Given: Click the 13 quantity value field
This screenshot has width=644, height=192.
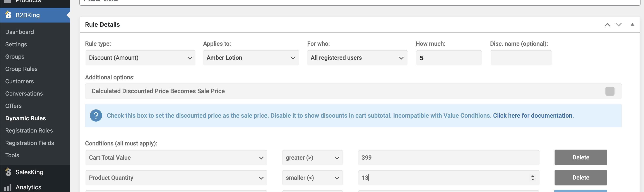Looking at the screenshot, I should 449,178.
